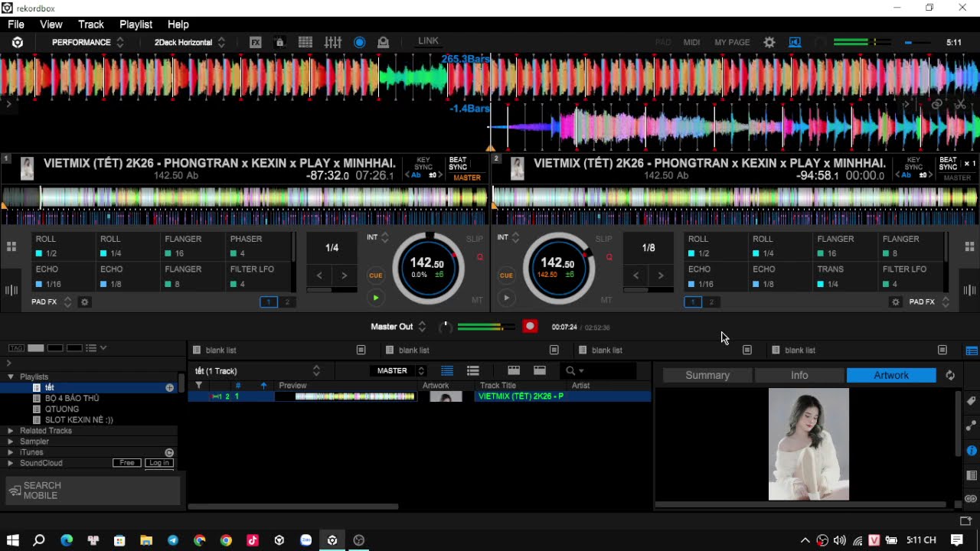Toggle deck 1 quantize Q button
Viewport: 980px width, 551px height.
click(x=480, y=257)
